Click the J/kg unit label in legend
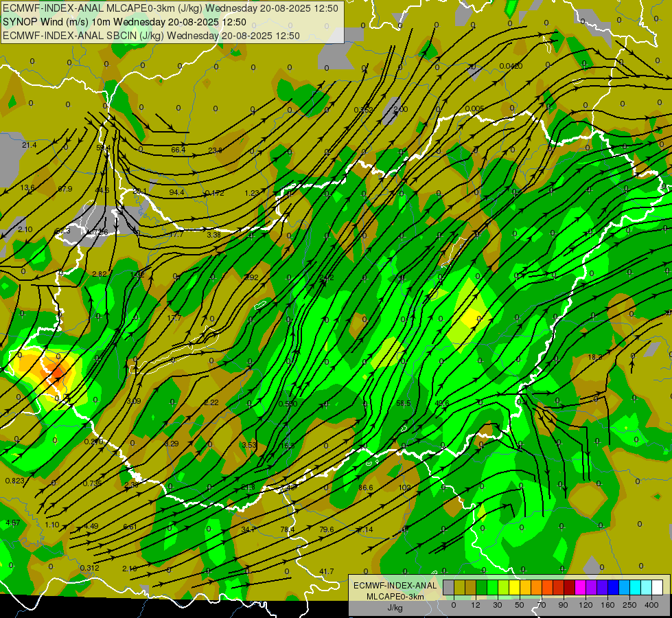This screenshot has width=672, height=618. tap(395, 607)
